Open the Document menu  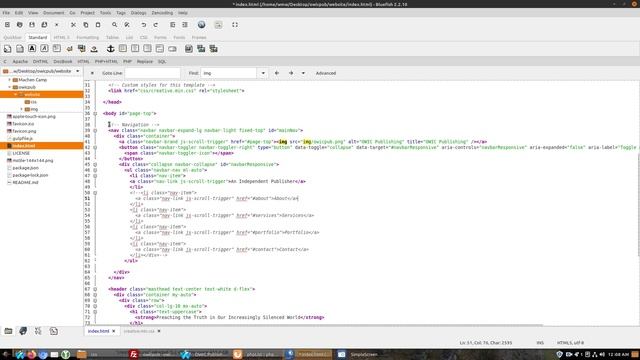(x=53, y=13)
